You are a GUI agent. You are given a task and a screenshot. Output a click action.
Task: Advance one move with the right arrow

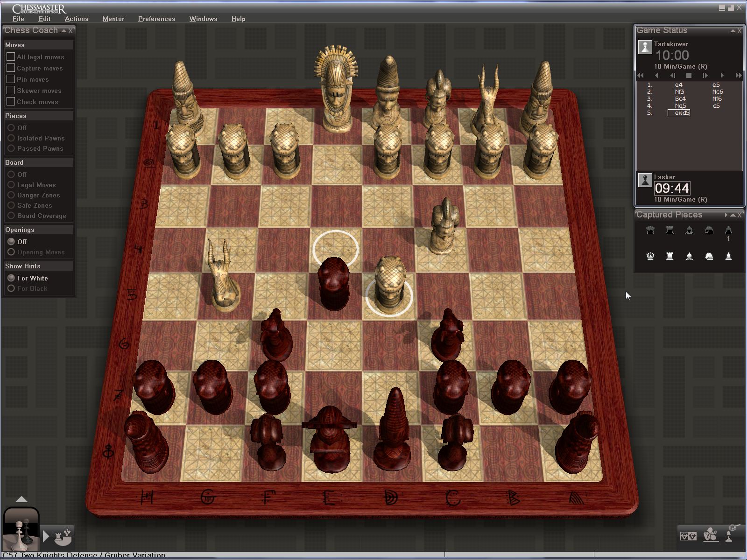(722, 75)
